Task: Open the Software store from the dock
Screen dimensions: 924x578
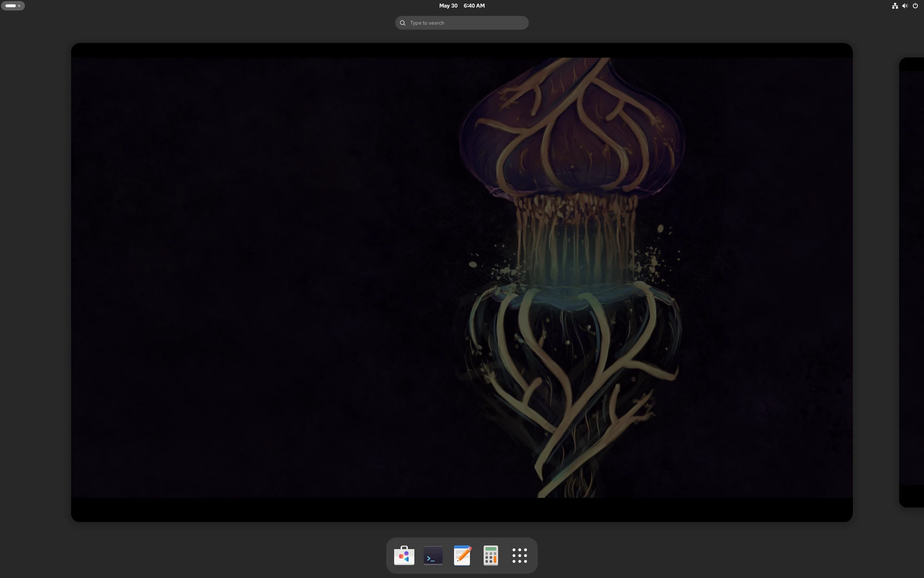Action: (x=404, y=555)
